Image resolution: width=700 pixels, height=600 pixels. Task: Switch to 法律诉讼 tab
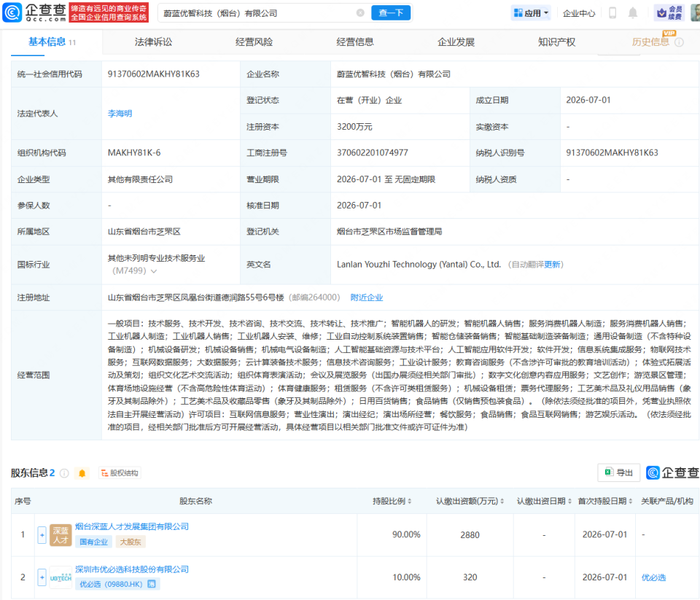(153, 42)
